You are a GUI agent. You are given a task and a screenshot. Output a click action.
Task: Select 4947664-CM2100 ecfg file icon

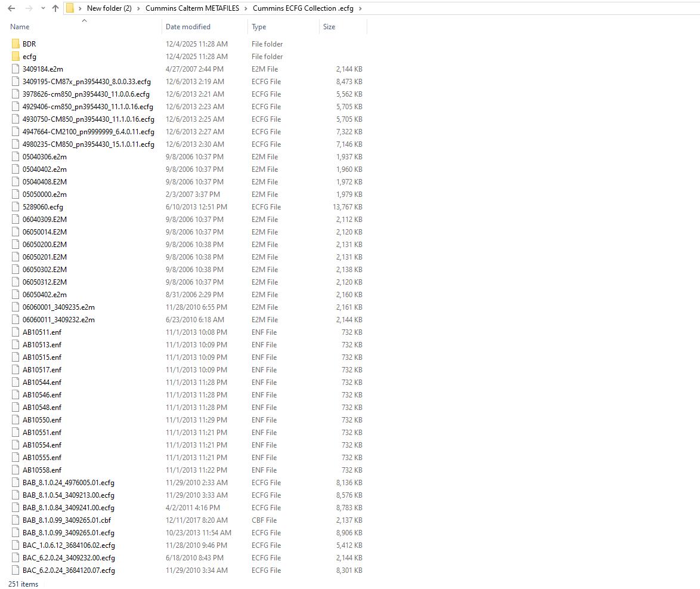coord(16,131)
